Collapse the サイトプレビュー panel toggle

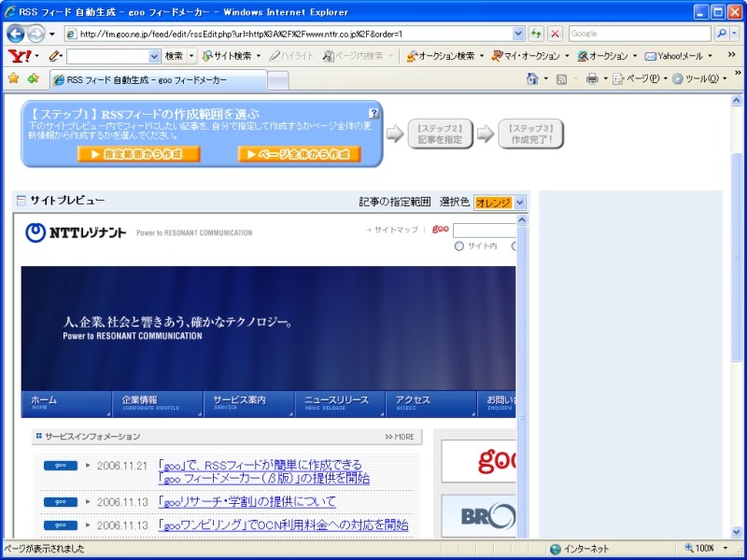[21, 201]
